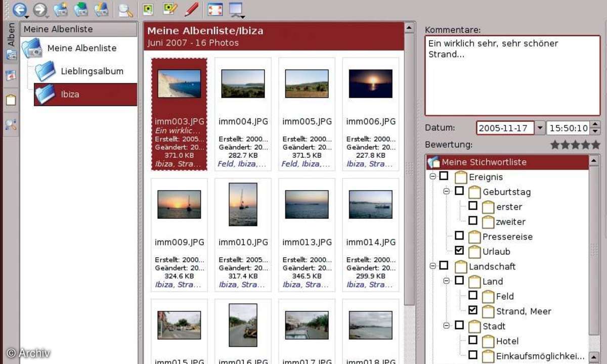The width and height of the screenshot is (607, 364).
Task: Collapse the Geburtstag tag branch
Action: (446, 191)
